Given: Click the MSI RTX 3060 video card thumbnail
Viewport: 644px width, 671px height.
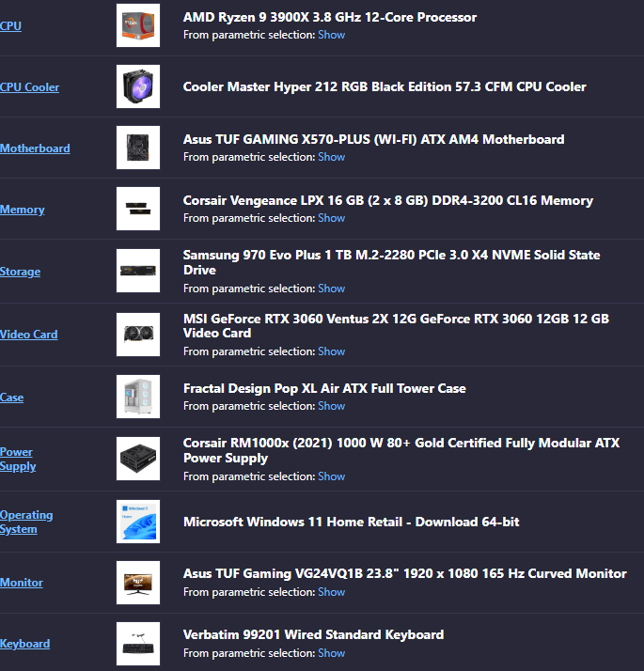Looking at the screenshot, I should [x=138, y=335].
